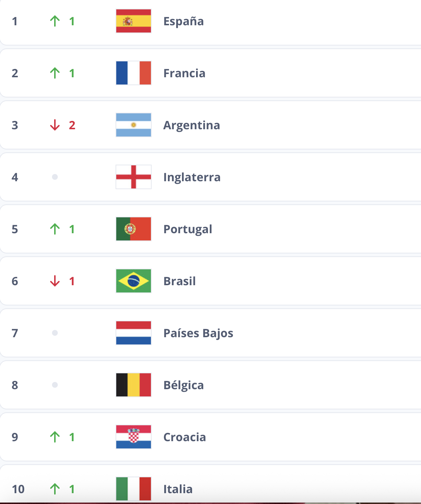Open the Países Bajos team link
Screen dimensions: 421x504
198,333
